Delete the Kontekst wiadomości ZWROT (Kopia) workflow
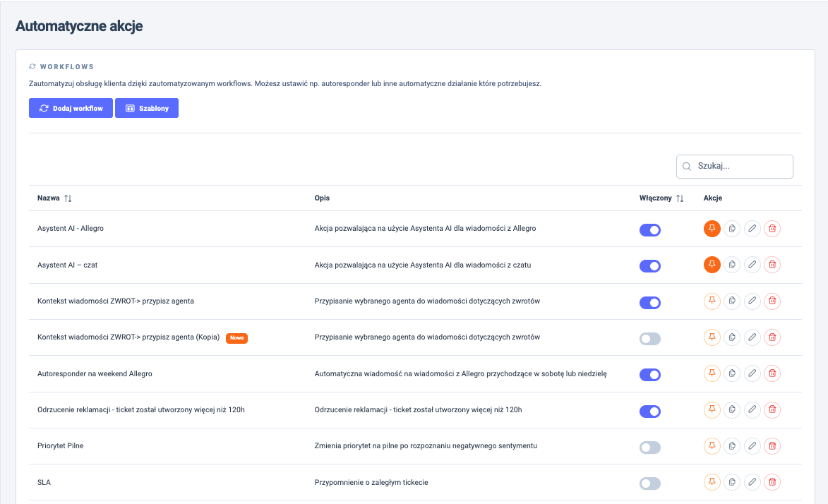This screenshot has height=504, width=828. [772, 337]
